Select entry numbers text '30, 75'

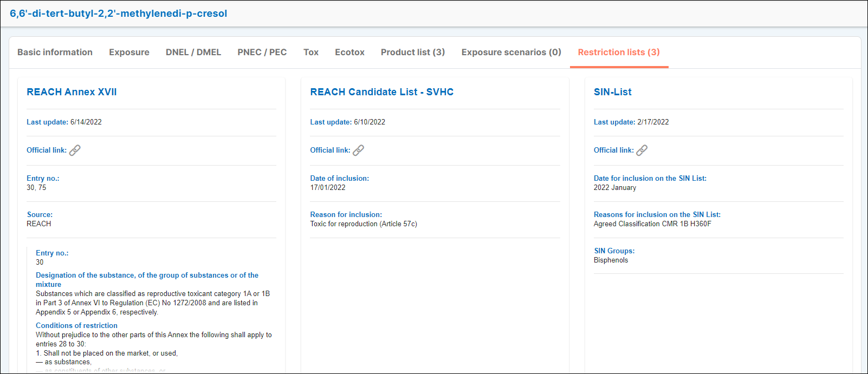(36, 187)
